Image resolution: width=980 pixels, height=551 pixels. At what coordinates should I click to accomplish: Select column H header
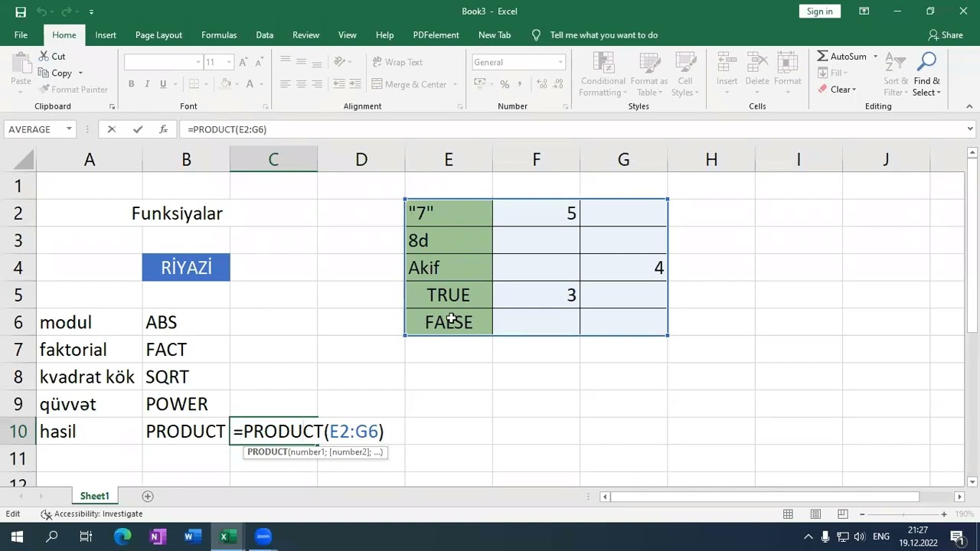[711, 159]
